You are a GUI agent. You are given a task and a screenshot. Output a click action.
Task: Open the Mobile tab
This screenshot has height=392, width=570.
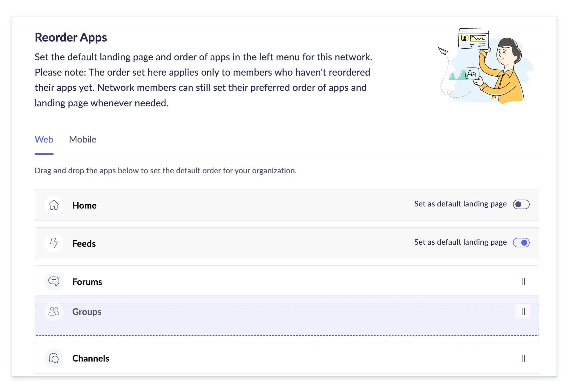coord(82,140)
